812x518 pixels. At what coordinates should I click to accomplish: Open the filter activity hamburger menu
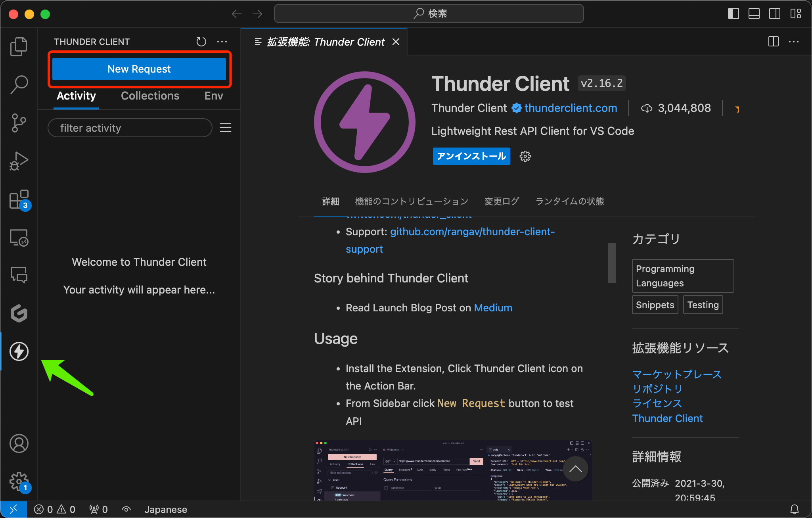[x=226, y=128]
